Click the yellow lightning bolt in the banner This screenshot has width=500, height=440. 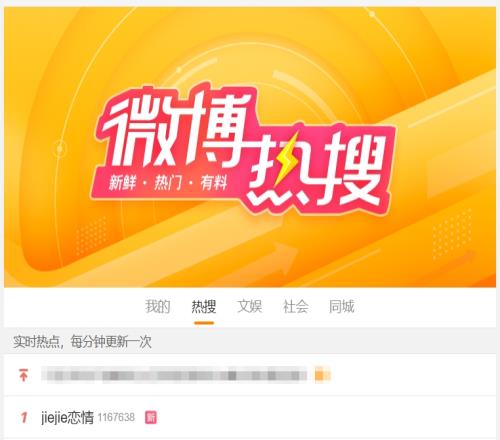[286, 160]
